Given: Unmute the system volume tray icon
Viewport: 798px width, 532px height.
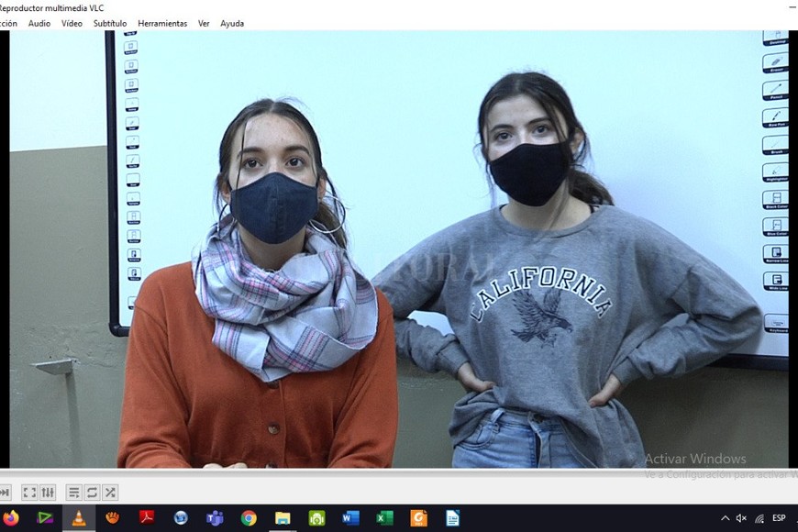Looking at the screenshot, I should point(741,518).
